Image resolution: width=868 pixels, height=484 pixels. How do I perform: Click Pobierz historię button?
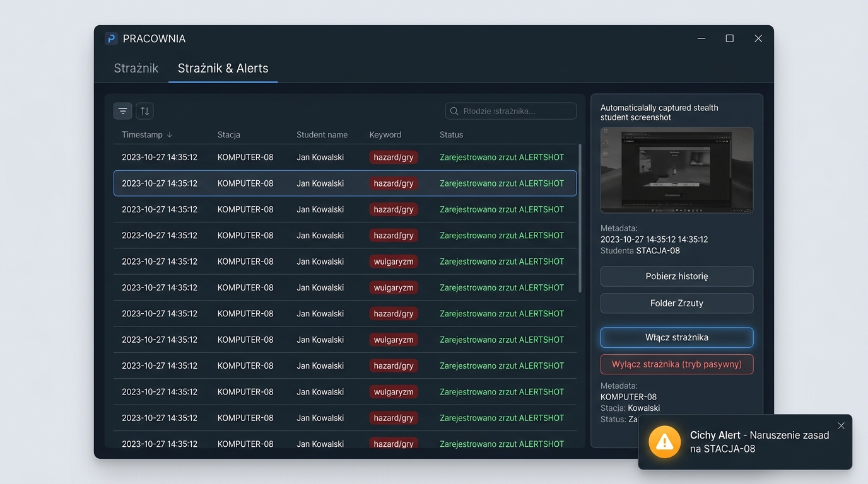pyautogui.click(x=677, y=276)
